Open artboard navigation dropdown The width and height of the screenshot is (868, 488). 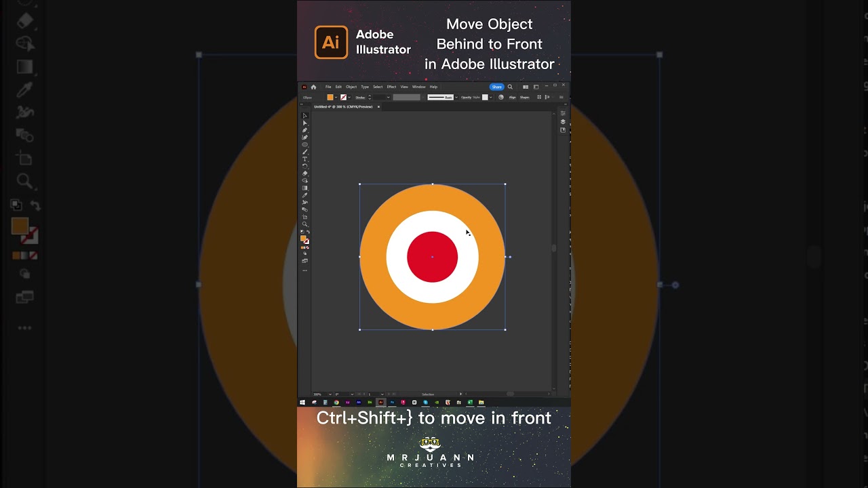tap(382, 394)
